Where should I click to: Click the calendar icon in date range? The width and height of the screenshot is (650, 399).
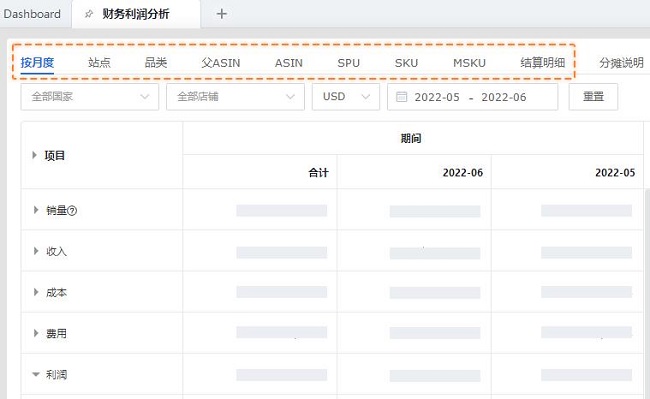tap(401, 97)
